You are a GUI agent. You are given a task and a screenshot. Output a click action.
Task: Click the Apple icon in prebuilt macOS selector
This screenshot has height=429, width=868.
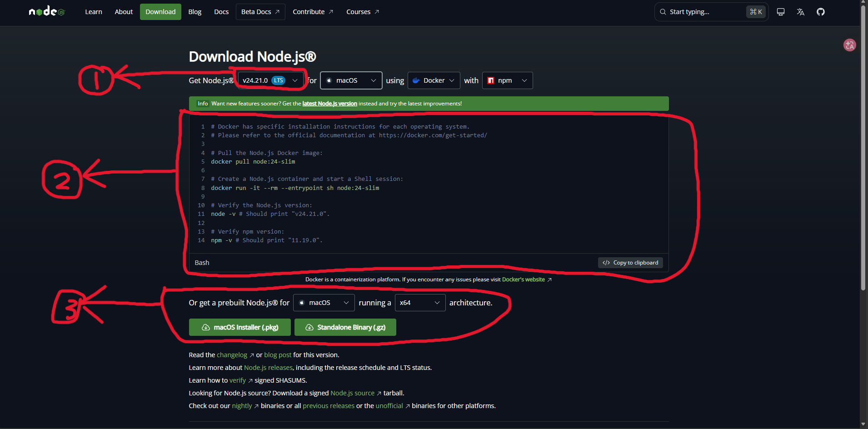pos(302,303)
